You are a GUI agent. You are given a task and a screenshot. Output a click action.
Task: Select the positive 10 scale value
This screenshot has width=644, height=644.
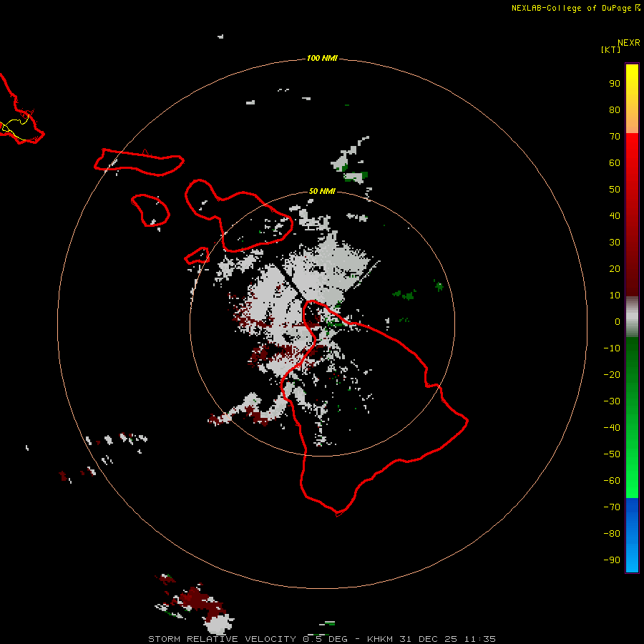click(615, 296)
